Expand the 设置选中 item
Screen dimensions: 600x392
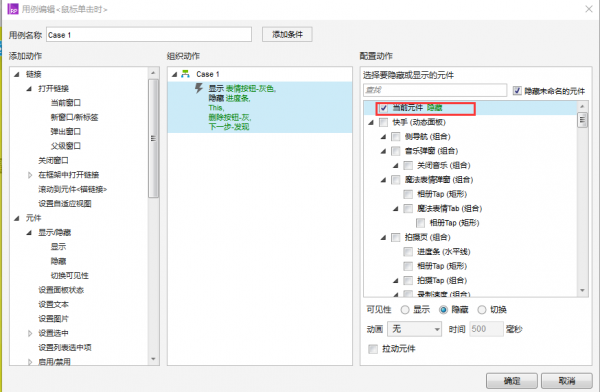tap(30, 333)
